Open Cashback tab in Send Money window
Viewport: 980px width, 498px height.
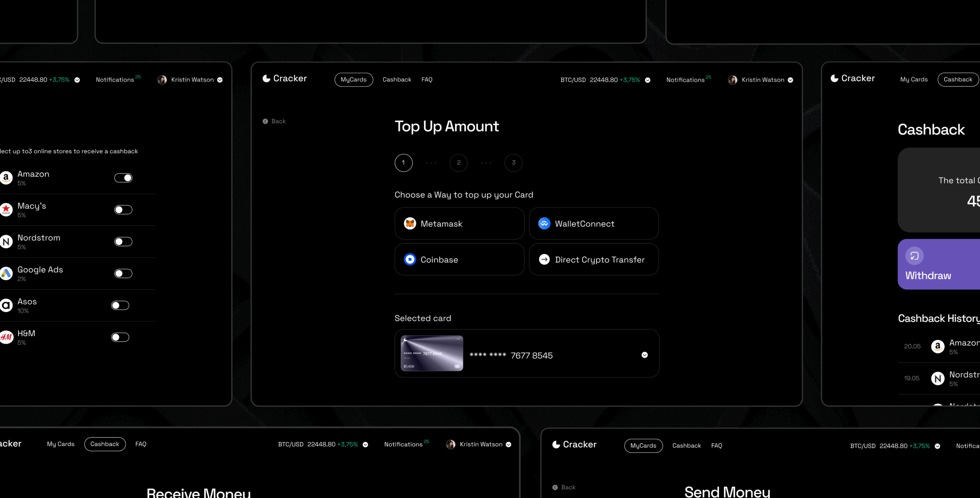pos(687,446)
